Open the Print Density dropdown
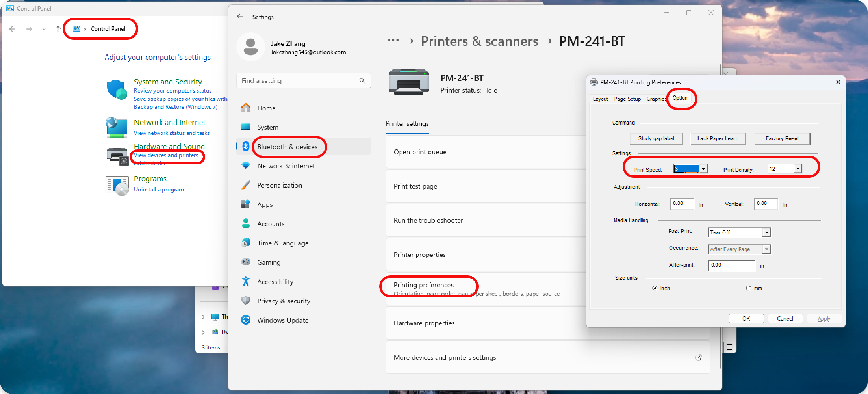868x394 pixels. point(798,169)
